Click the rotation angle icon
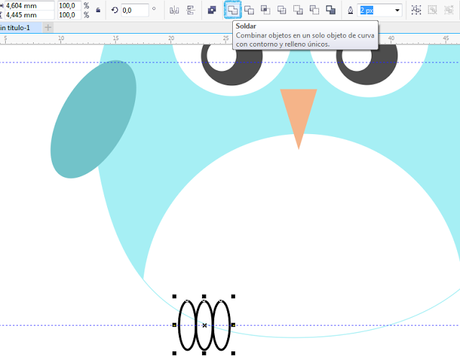The height and width of the screenshot is (360, 460). point(115,10)
